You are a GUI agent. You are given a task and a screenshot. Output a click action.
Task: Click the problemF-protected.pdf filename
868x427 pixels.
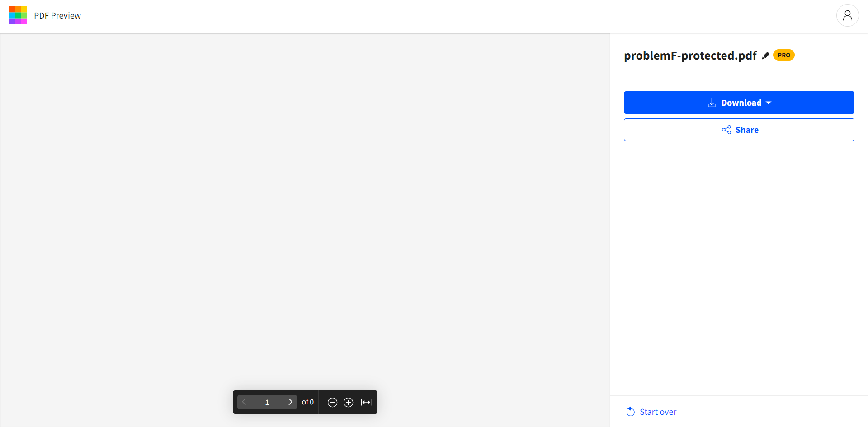[690, 56]
